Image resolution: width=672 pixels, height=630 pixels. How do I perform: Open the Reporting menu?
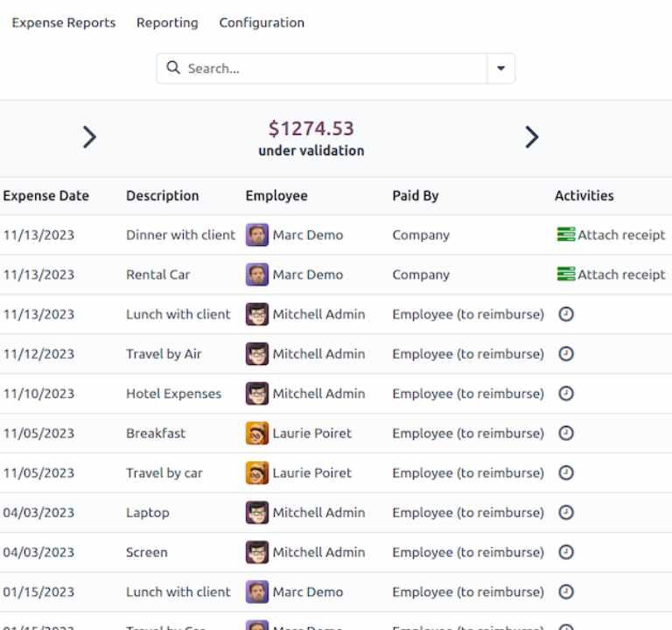point(167,23)
